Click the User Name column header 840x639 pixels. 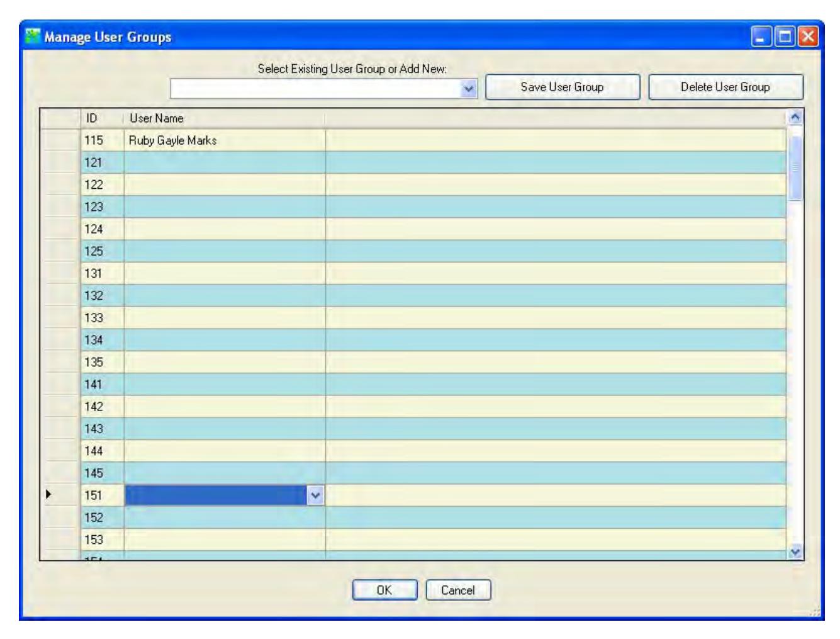pos(225,118)
